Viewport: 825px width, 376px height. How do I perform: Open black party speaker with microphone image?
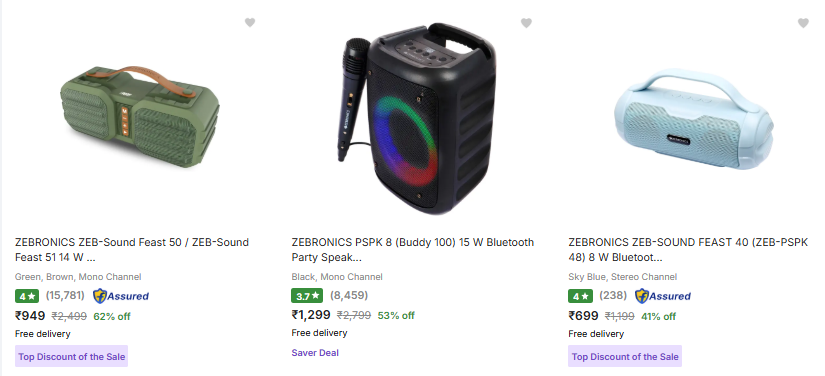[416, 118]
